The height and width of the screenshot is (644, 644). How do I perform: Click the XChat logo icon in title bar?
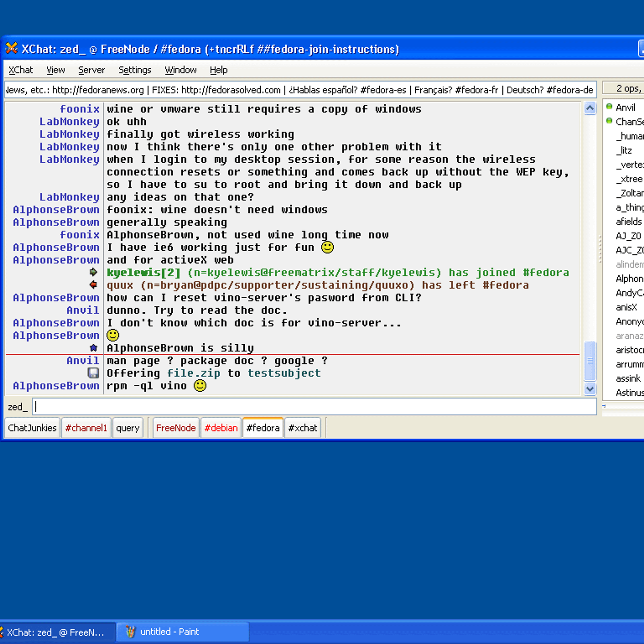point(12,48)
